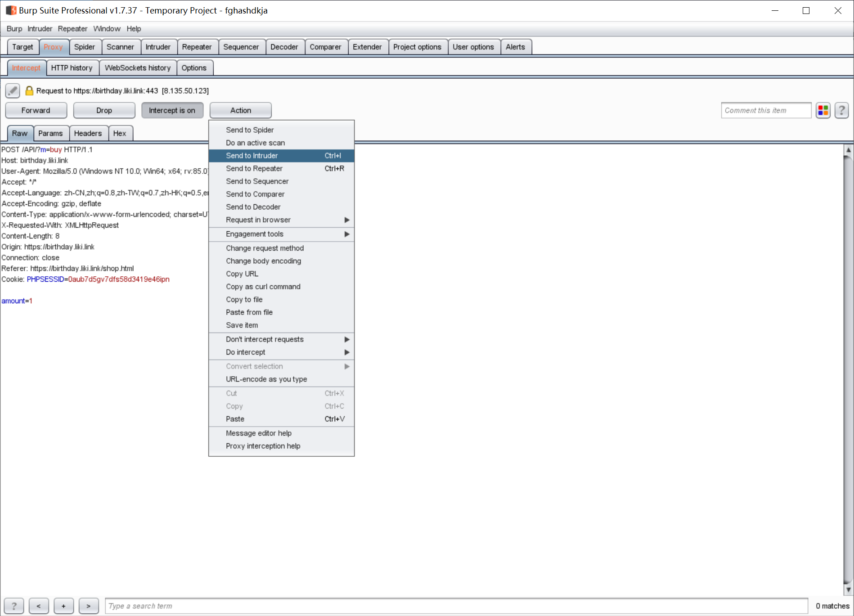Switch to the Sequencer tab
The image size is (854, 616).
pyautogui.click(x=241, y=47)
